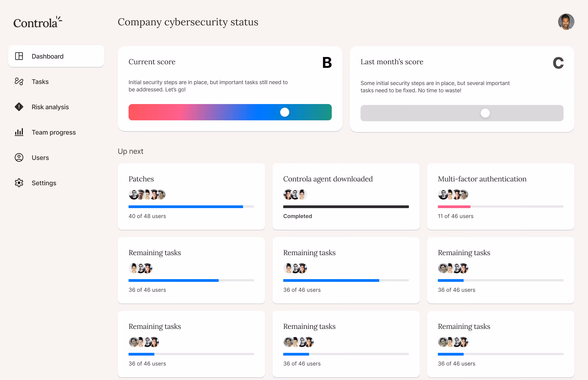Click the Completed progress bar
The image size is (588, 380).
[x=346, y=207]
